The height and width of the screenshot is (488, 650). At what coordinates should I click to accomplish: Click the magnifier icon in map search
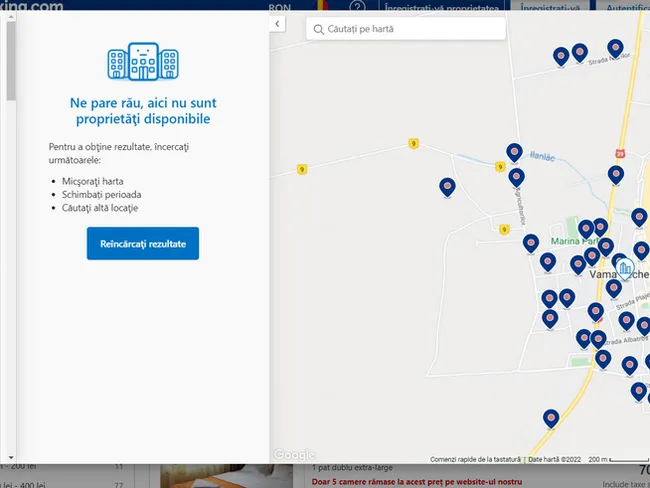pos(317,29)
